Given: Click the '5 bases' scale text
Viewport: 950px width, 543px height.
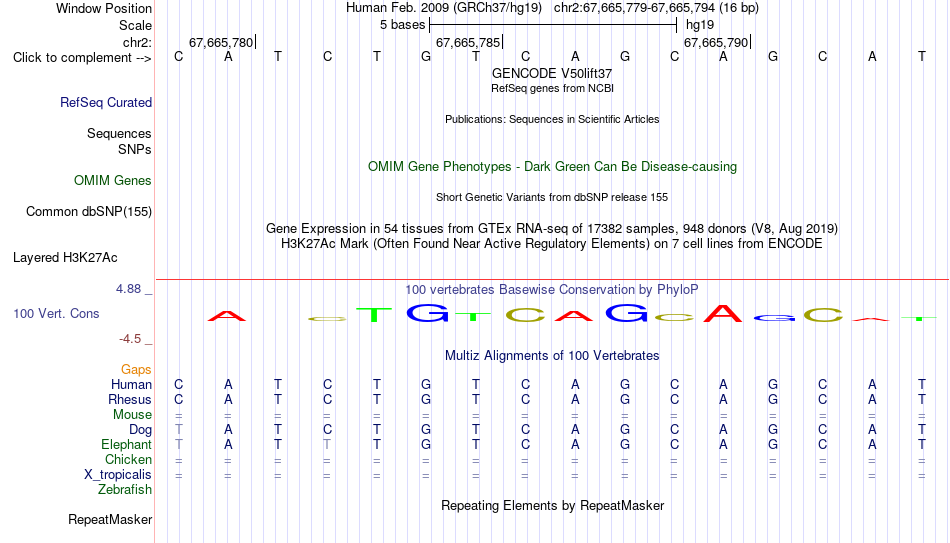Looking at the screenshot, I should [403, 25].
